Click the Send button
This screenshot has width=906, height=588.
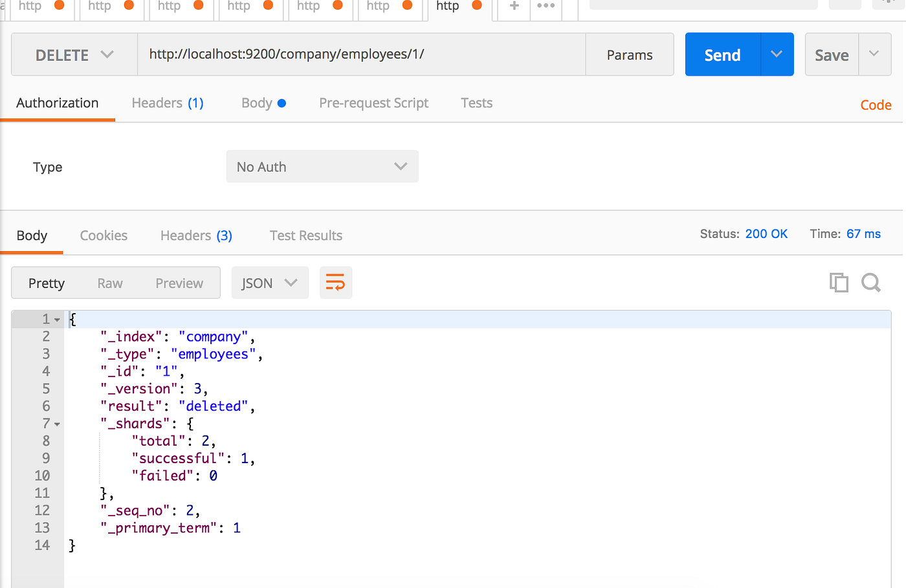722,54
